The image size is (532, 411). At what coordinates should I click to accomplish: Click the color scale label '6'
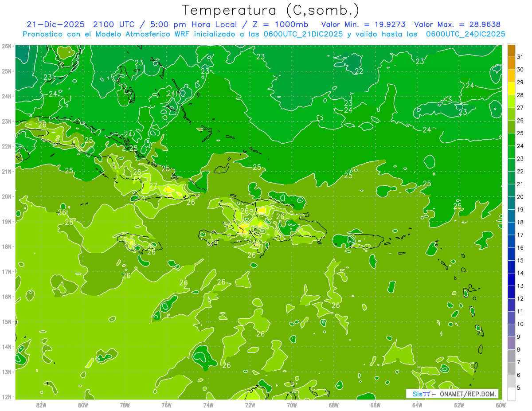click(x=519, y=375)
